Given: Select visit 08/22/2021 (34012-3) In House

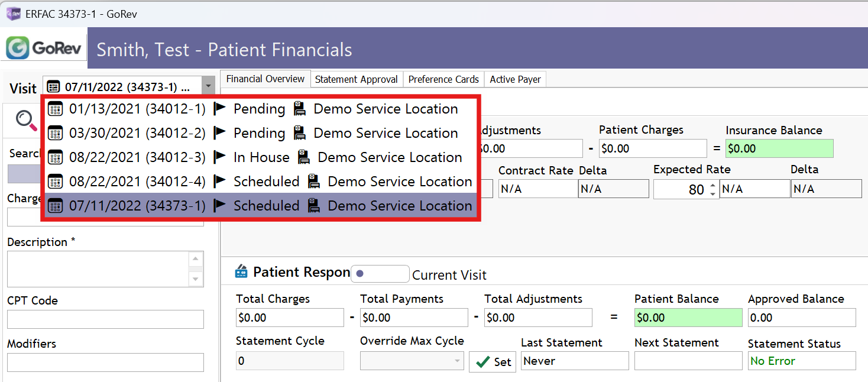Looking at the screenshot, I should 260,157.
